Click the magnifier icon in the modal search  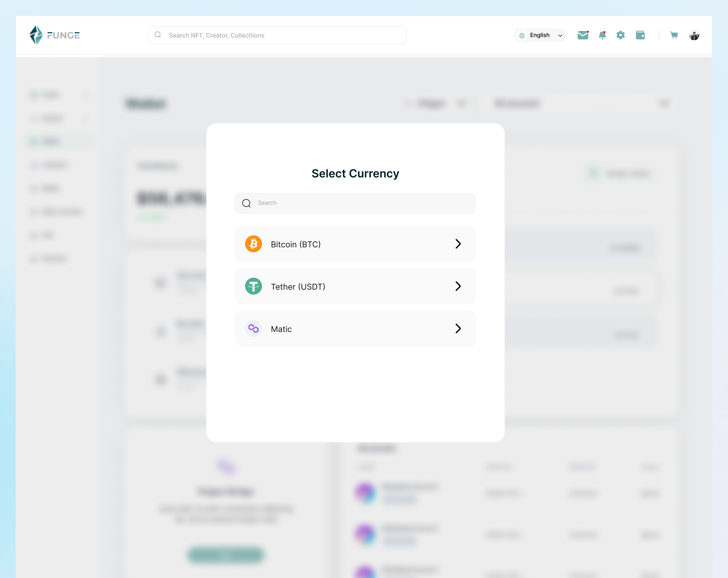[246, 203]
